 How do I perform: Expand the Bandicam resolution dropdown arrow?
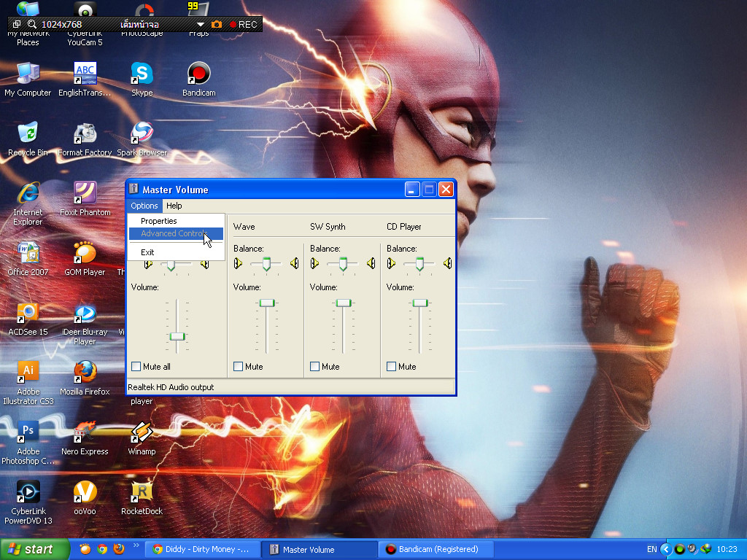[x=201, y=25]
